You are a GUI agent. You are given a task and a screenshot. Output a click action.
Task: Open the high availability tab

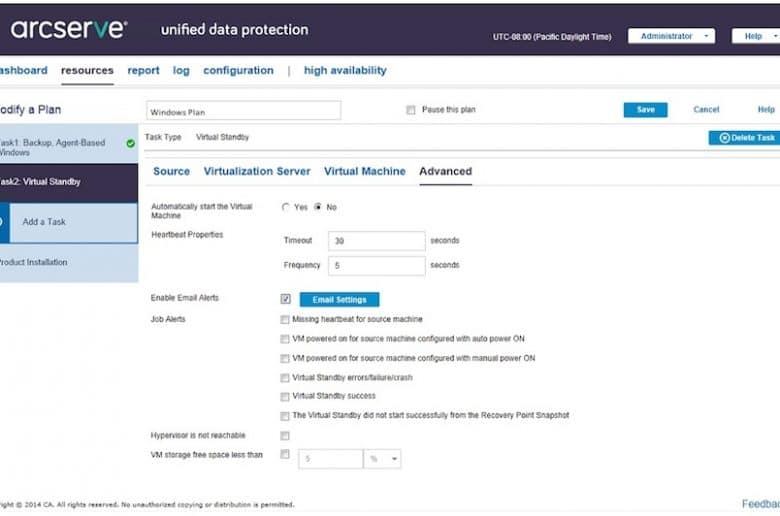(x=345, y=71)
